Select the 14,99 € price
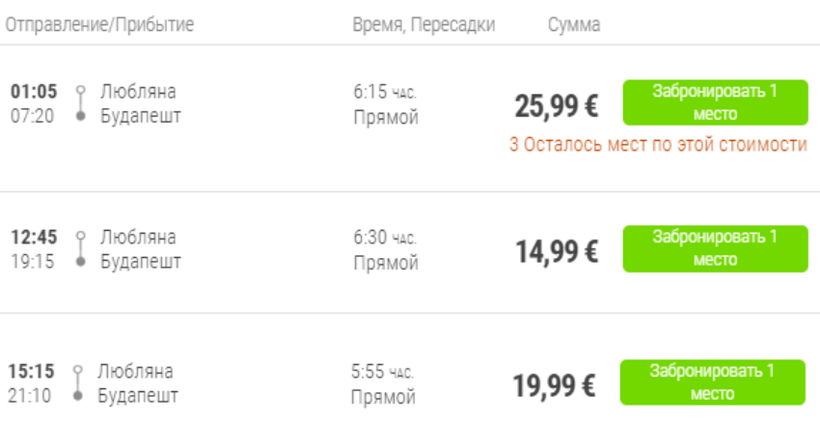The image size is (820, 424). [x=556, y=251]
